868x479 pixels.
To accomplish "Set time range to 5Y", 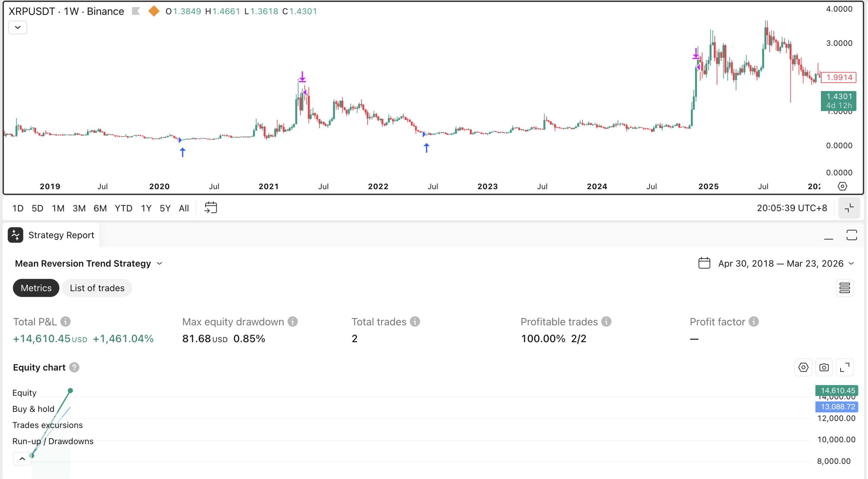I will click(165, 208).
